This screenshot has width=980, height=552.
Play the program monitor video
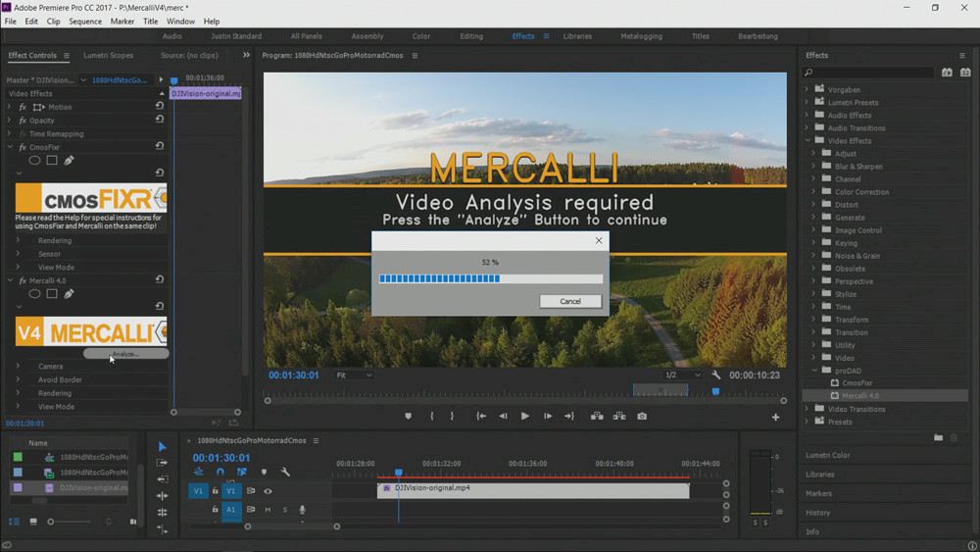click(525, 416)
